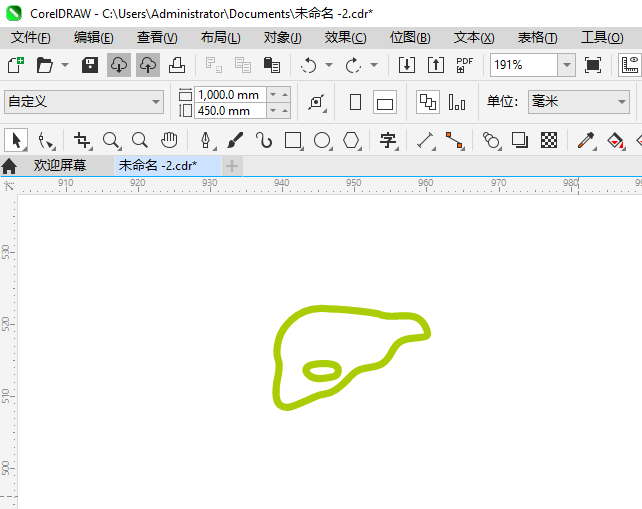Select the Transparency checkerboard tool

(549, 140)
